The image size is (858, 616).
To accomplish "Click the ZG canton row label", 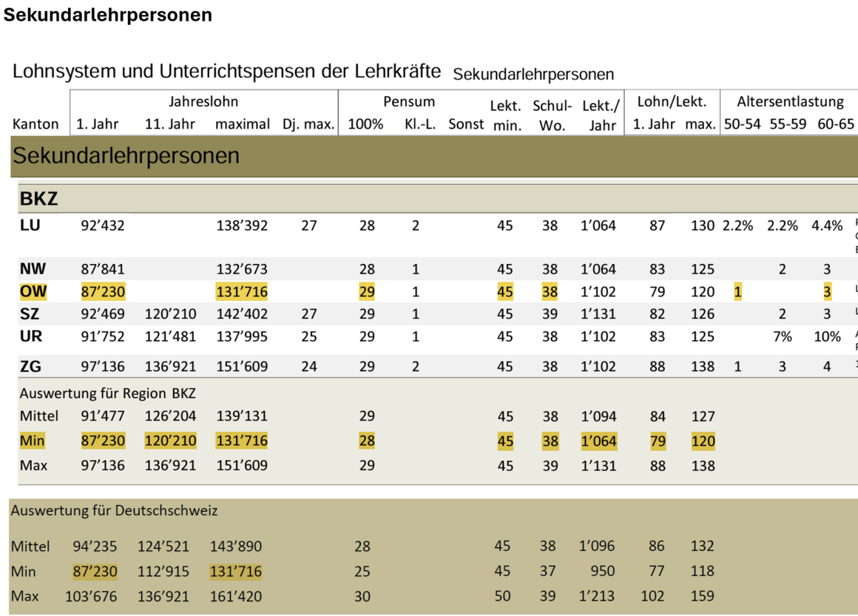I will pos(31,365).
